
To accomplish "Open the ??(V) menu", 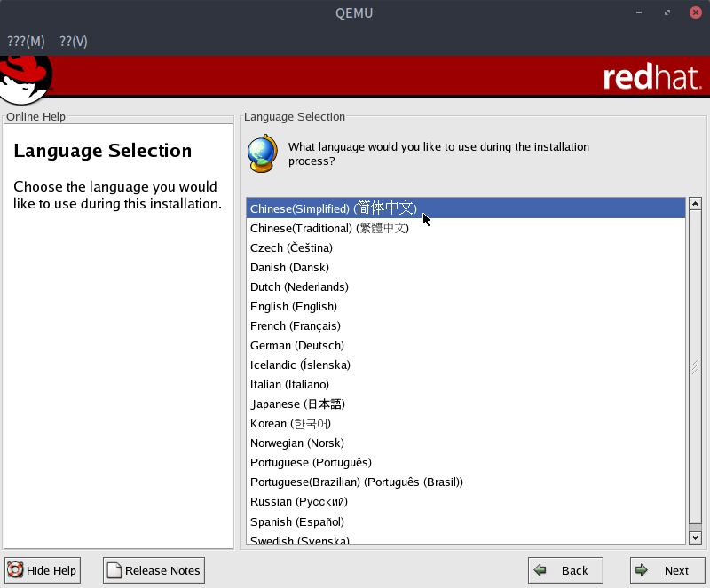I will point(74,41).
